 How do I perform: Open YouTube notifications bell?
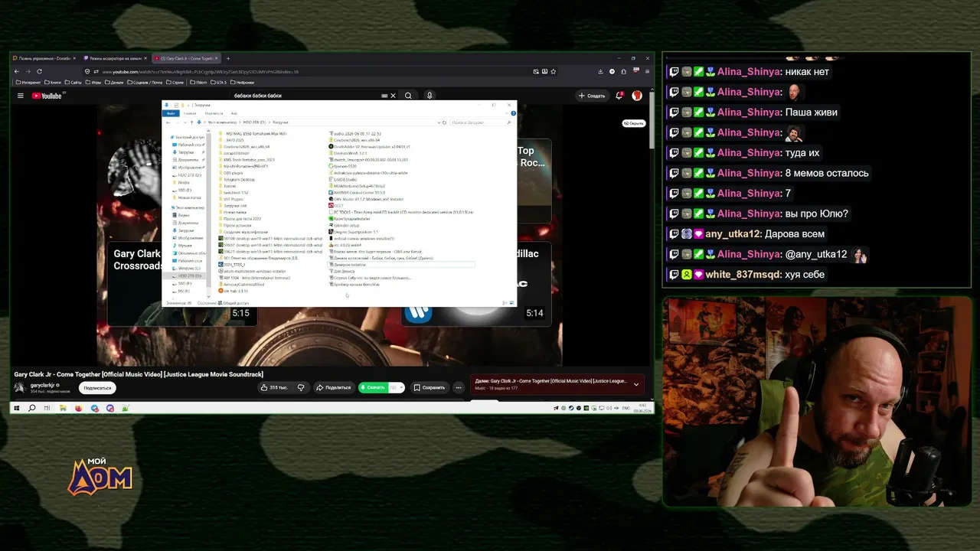619,96
